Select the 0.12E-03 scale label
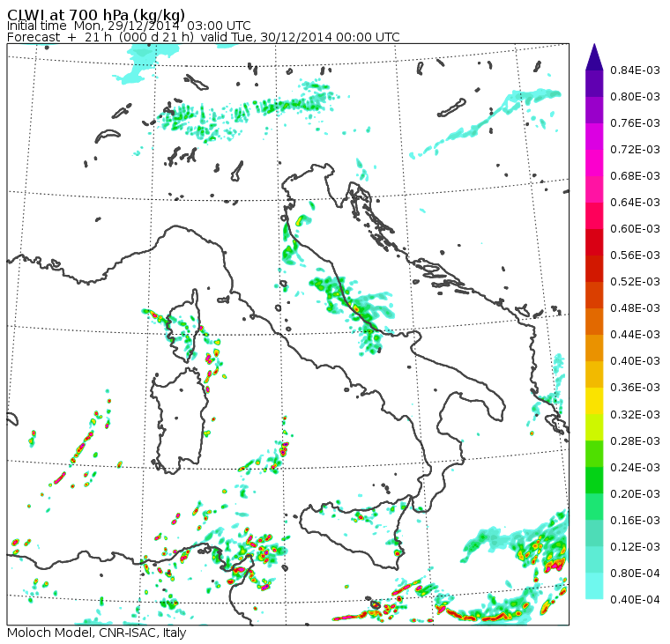 [x=635, y=546]
